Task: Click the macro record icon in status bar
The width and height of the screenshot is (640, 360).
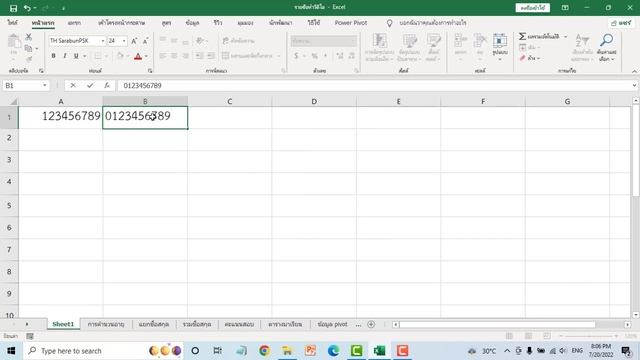Action: pyautogui.click(x=30, y=336)
